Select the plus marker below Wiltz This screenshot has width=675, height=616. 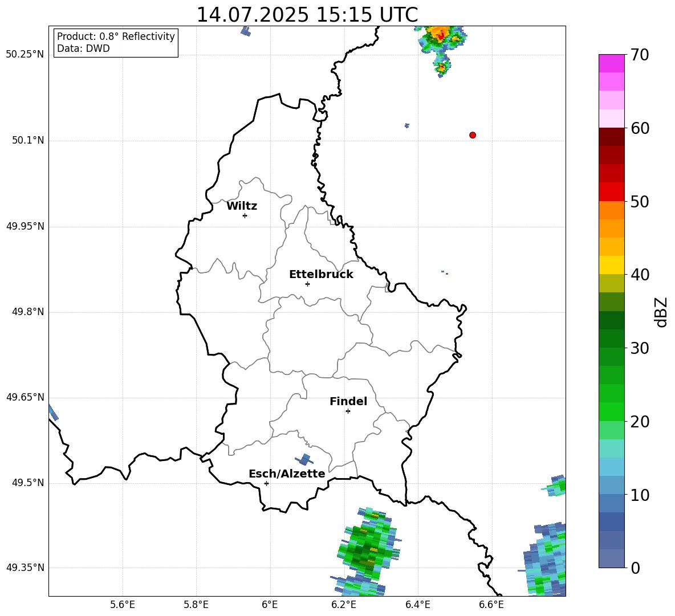pos(245,215)
